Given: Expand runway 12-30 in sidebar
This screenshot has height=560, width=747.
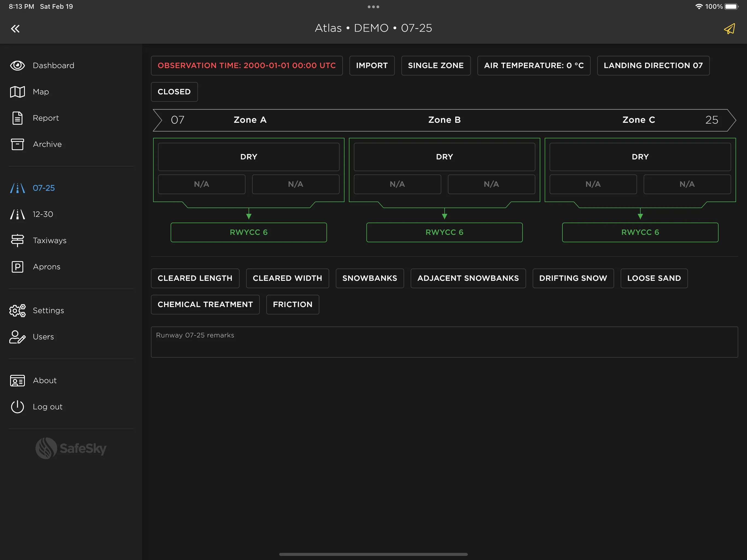Looking at the screenshot, I should pyautogui.click(x=42, y=214).
